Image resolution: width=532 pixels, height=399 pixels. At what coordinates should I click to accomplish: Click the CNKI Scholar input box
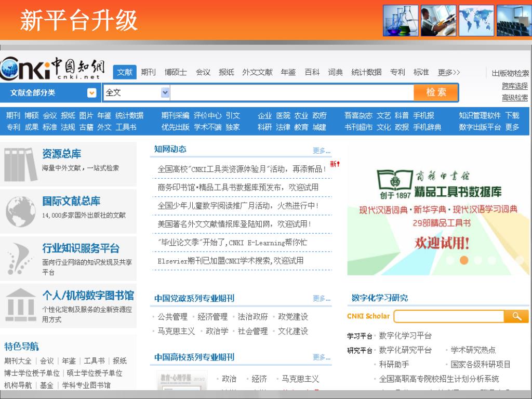coord(449,316)
